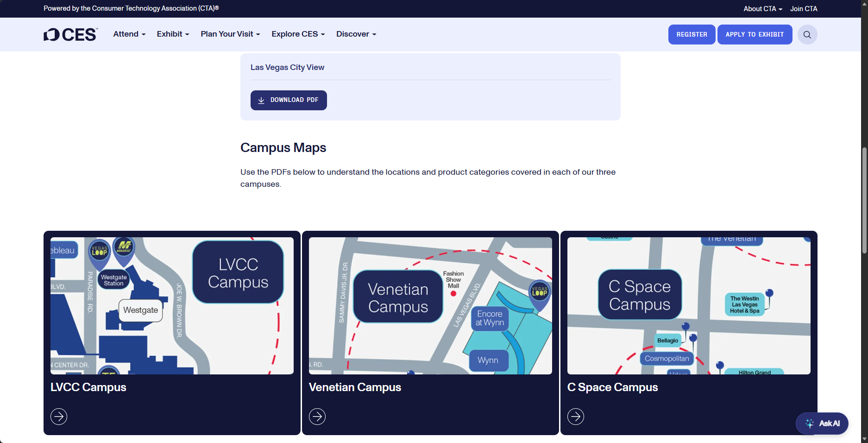Viewport: 868px width, 443px height.
Task: Click the Download PDF button
Action: [x=289, y=100]
